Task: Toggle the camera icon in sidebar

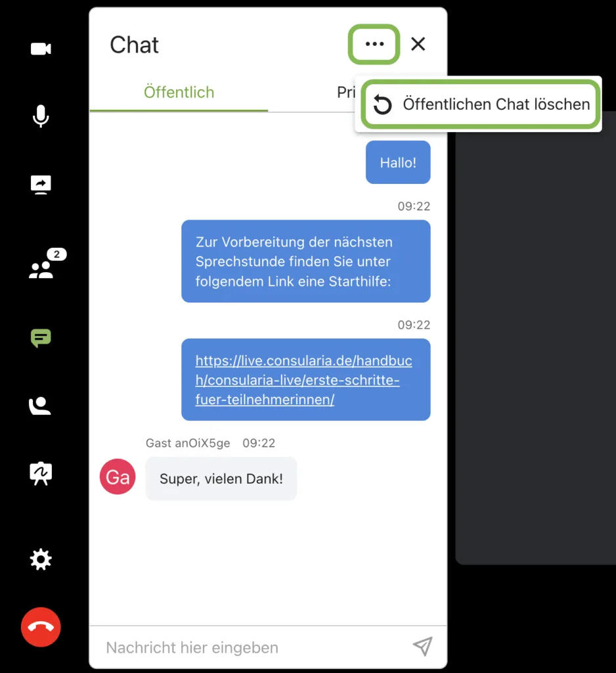Action: (x=41, y=49)
